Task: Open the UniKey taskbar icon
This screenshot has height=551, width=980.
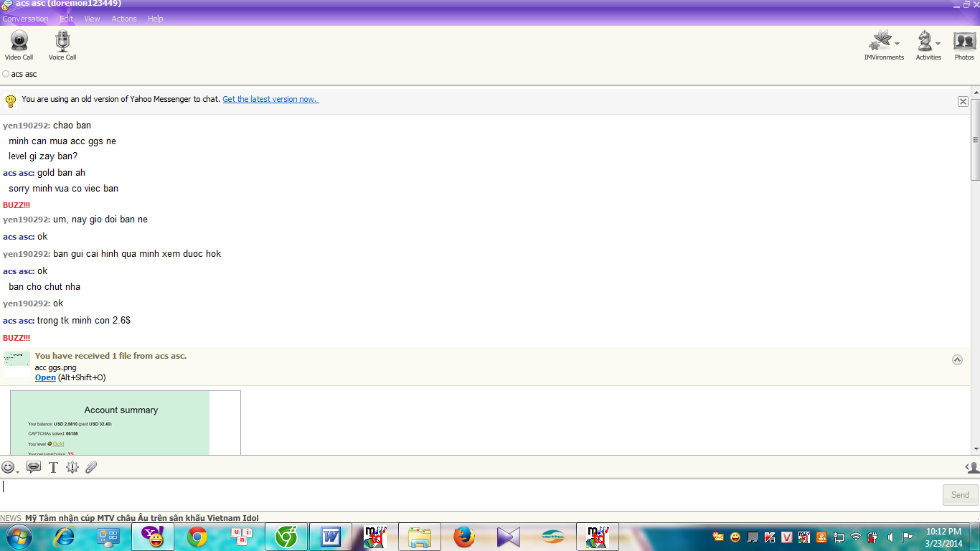Action: pyautogui.click(x=242, y=537)
